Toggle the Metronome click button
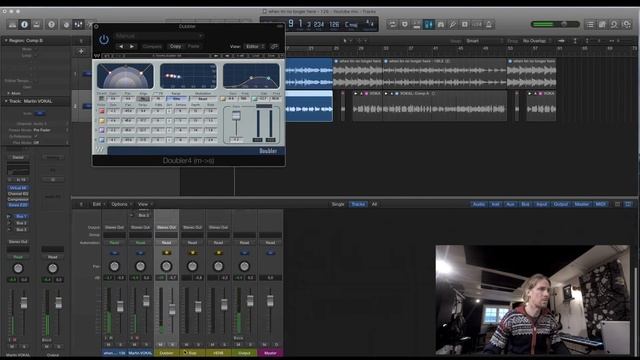The height and width of the screenshot is (360, 640). 489,24
